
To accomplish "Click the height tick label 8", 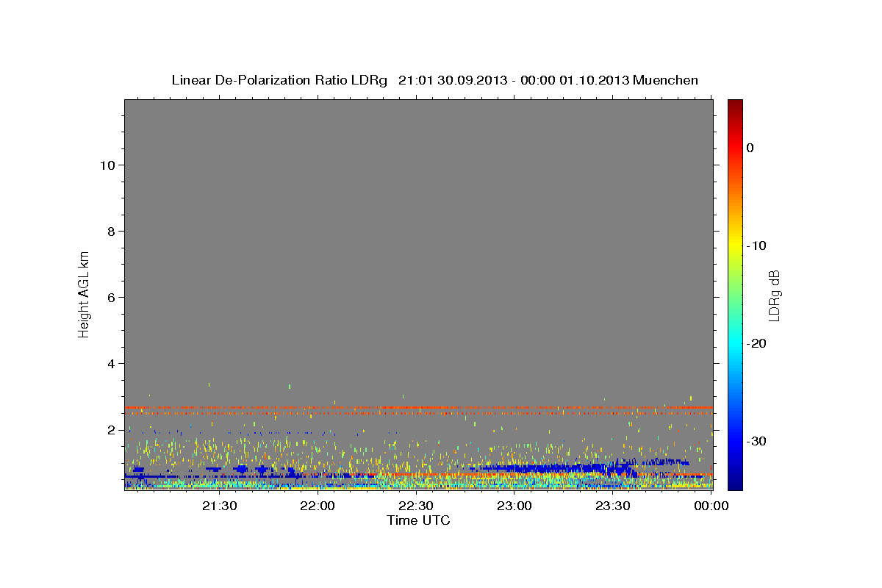I will [x=112, y=232].
